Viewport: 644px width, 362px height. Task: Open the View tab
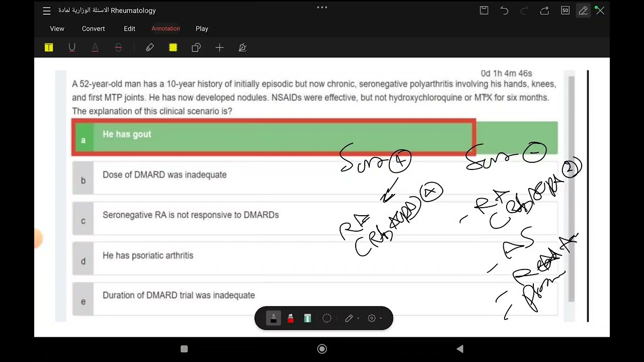[57, 29]
